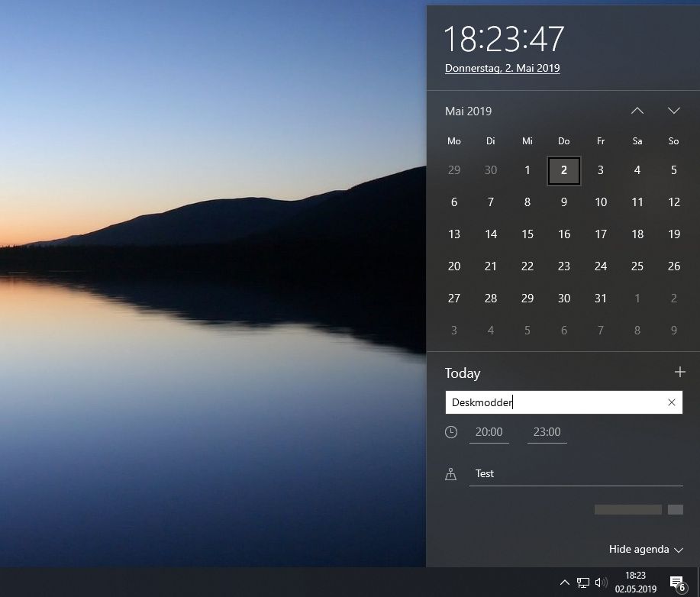Show hidden tray icons chevron
This screenshot has width=700, height=597.
pyautogui.click(x=564, y=582)
